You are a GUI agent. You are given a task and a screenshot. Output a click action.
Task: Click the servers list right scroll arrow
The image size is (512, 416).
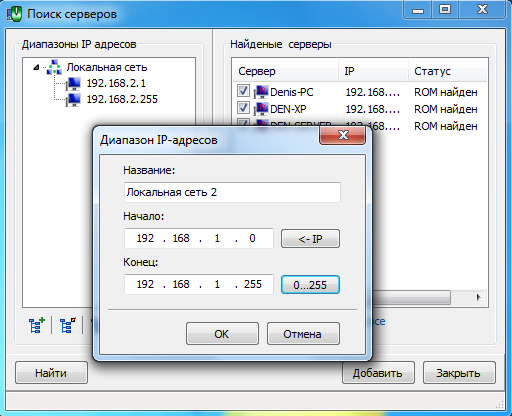tap(479, 297)
